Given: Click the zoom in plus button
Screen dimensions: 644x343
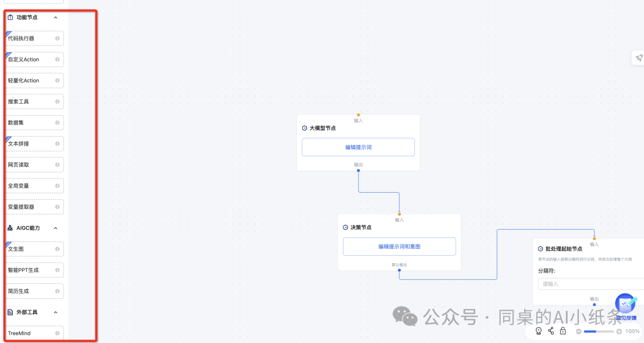Looking at the screenshot, I should point(619,332).
